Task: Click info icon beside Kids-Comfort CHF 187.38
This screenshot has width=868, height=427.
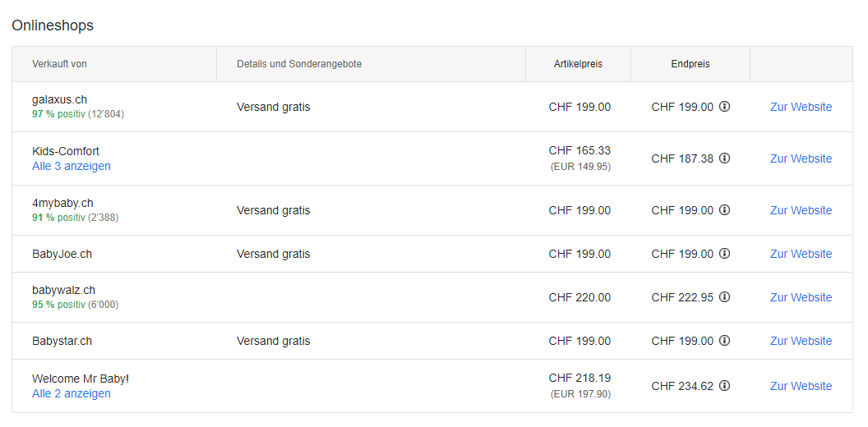Action: (x=724, y=158)
